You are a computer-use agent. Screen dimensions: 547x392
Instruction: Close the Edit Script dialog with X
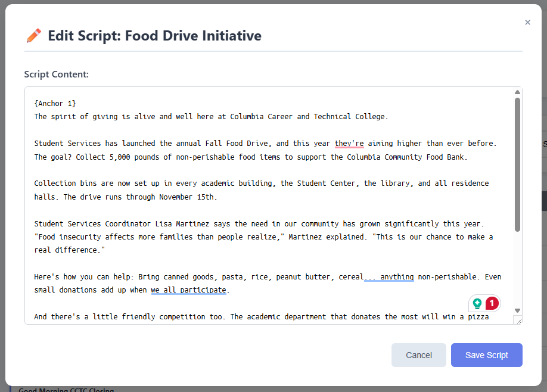(x=527, y=23)
